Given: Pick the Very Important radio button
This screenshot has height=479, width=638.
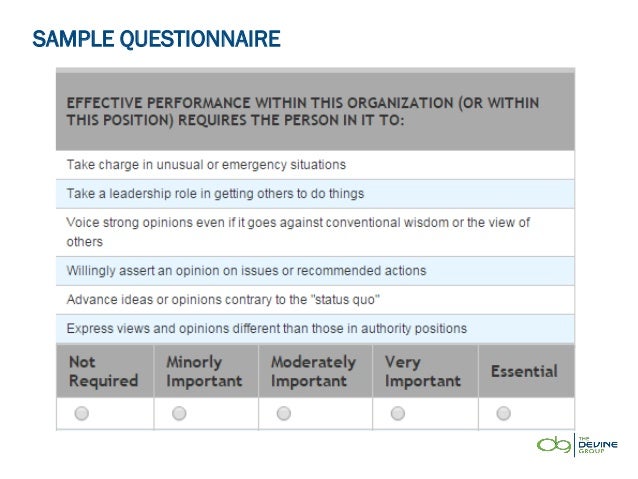Looking at the screenshot, I should click(x=398, y=413).
